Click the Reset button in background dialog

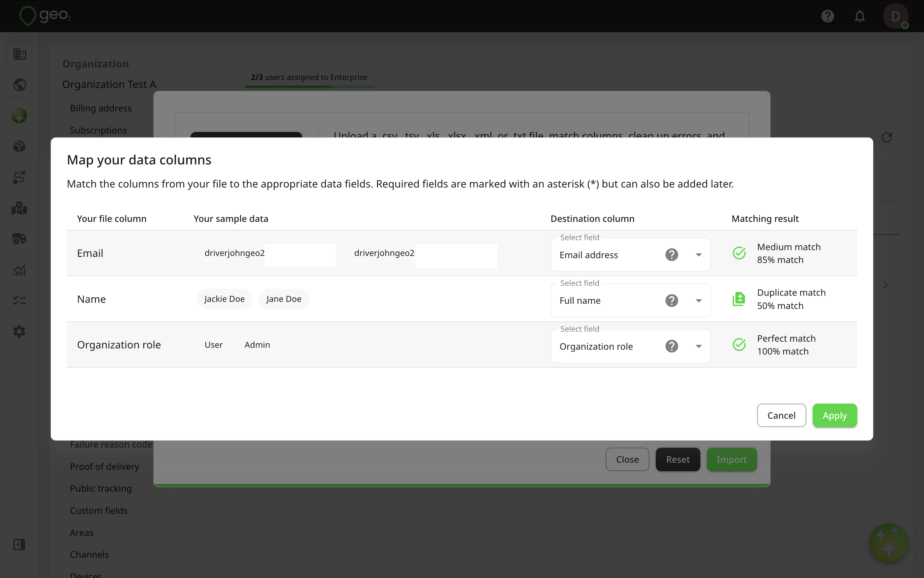(678, 460)
